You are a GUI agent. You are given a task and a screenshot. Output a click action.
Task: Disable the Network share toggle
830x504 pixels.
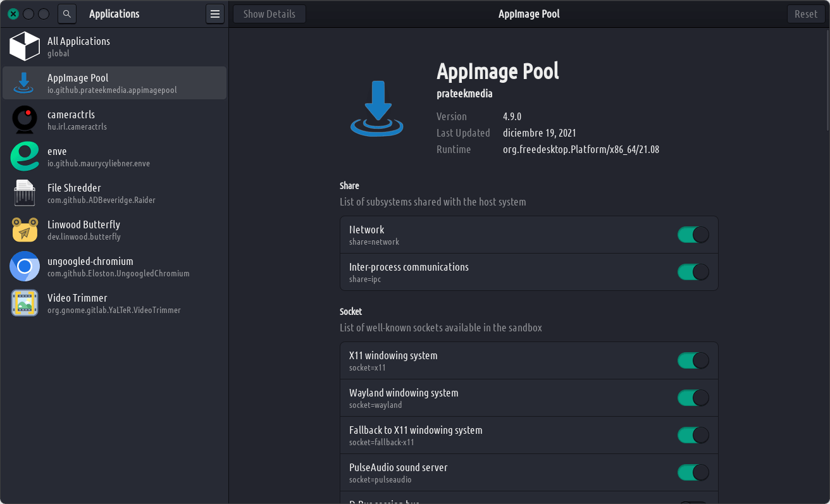click(693, 235)
